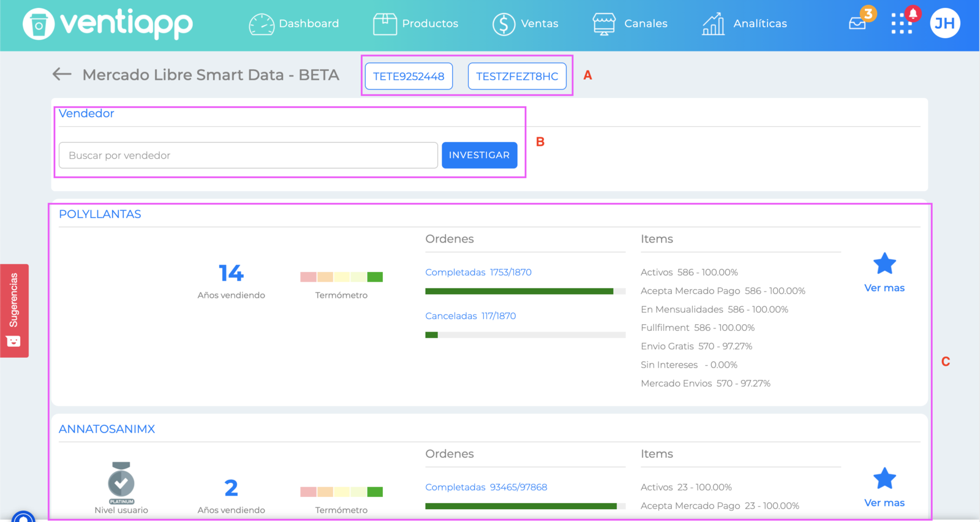Click the star icon for POLYLLANTAS
Image resolution: width=980 pixels, height=522 pixels.
click(884, 264)
